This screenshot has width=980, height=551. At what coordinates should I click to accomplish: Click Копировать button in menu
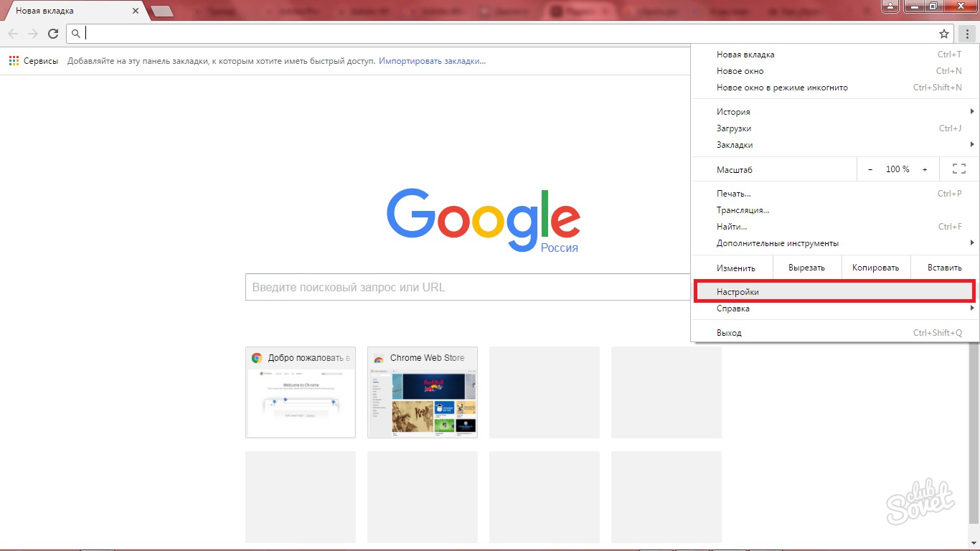coord(875,268)
